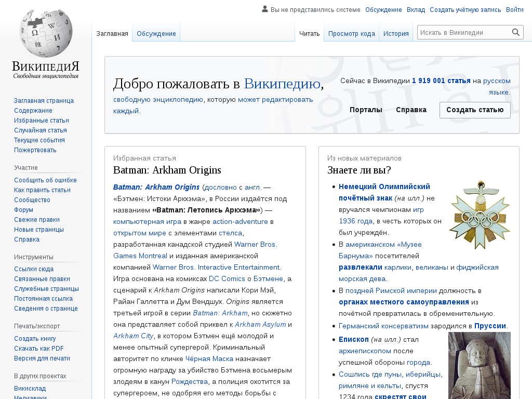This screenshot has height=399, width=532.
Task: Open the «Епископ» link
Action: (x=353, y=339)
